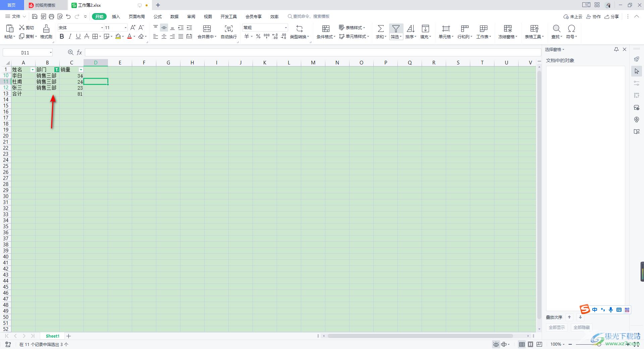Click the 全部隐藏 button
Viewport: 644px width, 349px height.
[582, 327]
